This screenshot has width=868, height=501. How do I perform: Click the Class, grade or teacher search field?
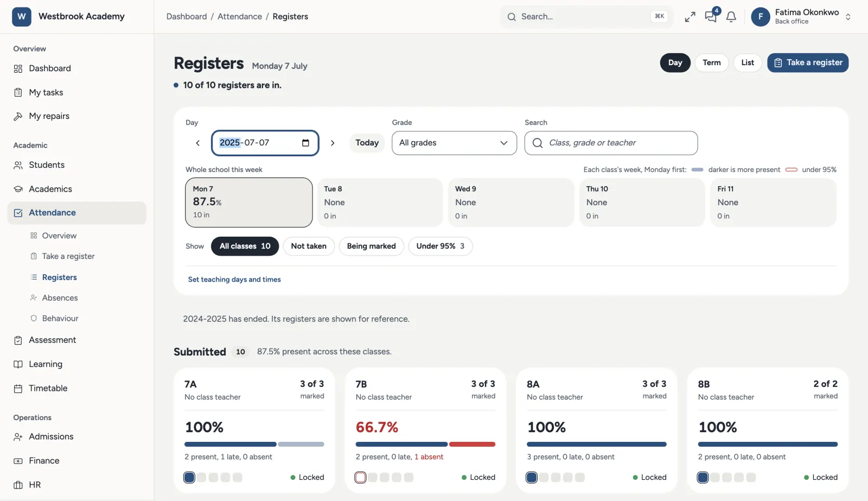(x=611, y=143)
